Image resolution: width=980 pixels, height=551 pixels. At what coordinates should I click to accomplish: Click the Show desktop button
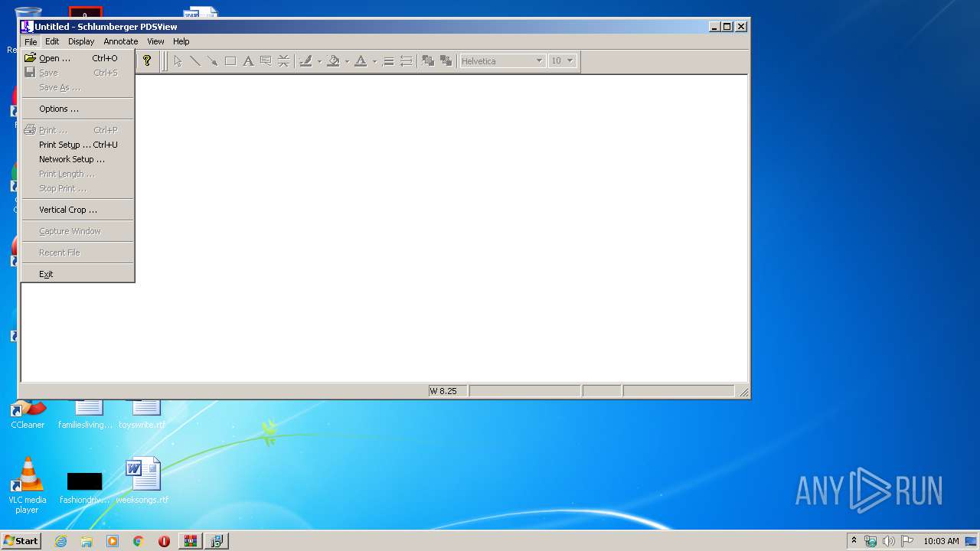coord(972,541)
